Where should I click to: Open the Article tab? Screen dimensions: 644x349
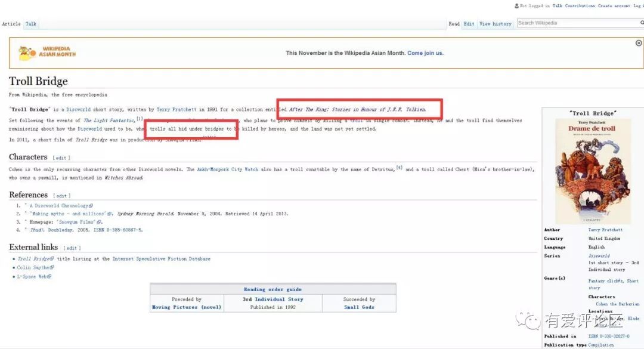pos(11,24)
